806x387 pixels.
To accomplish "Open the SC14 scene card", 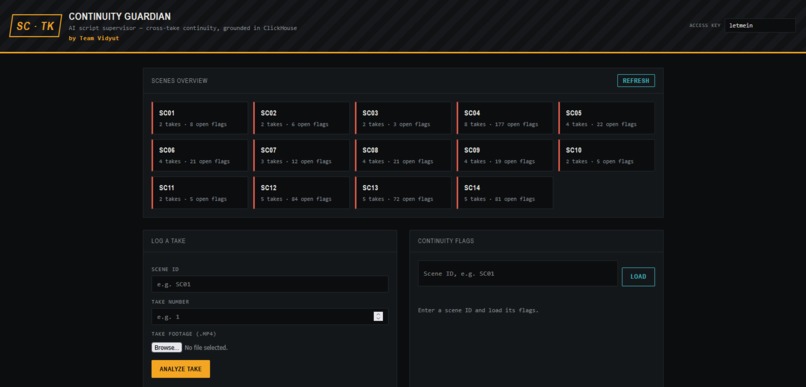I will coord(505,193).
